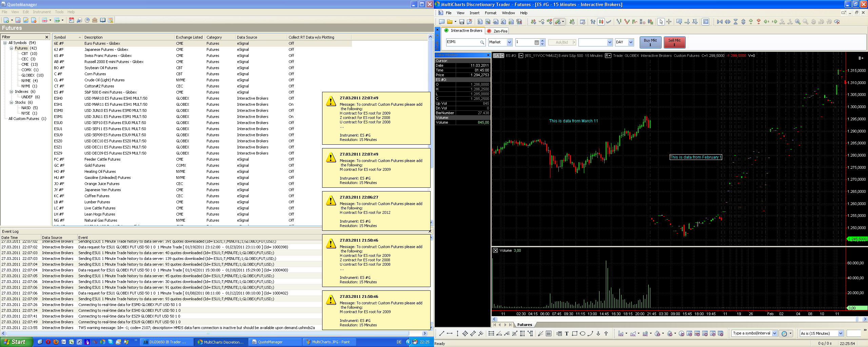Click the Futures chart tab at bottom

525,325
